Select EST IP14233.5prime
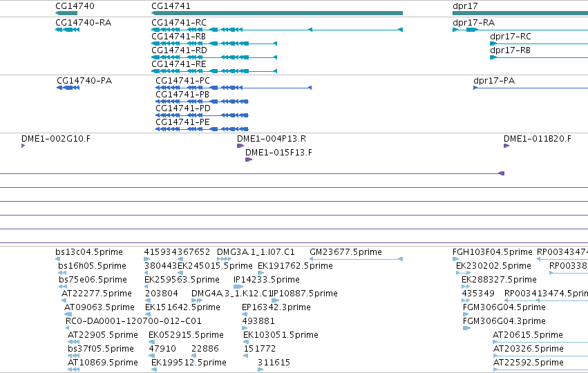588x373 pixels. click(x=266, y=280)
